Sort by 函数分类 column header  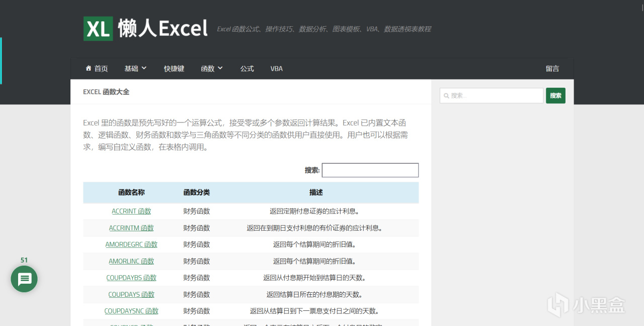tap(197, 192)
